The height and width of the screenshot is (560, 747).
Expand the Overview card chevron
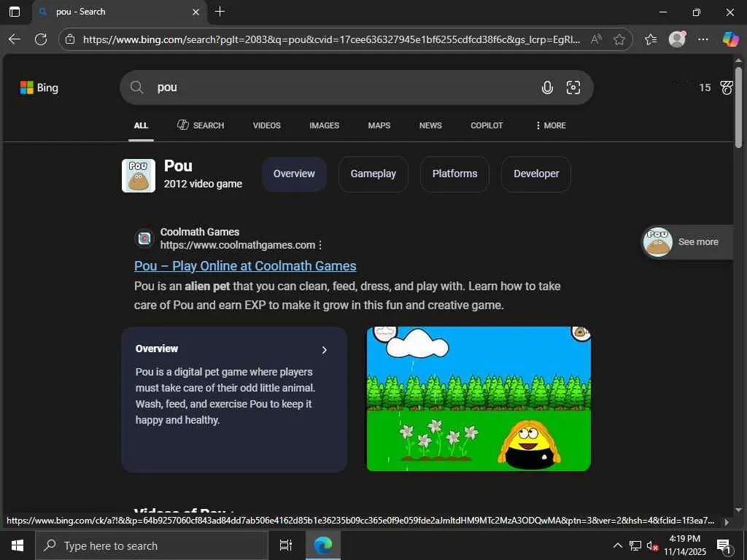point(325,350)
